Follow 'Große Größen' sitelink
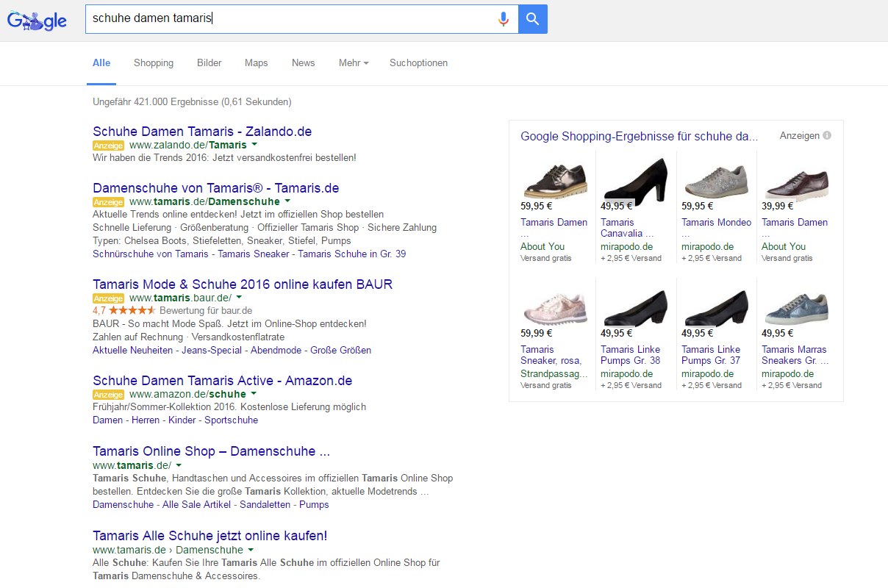The image size is (888, 588). [x=341, y=350]
